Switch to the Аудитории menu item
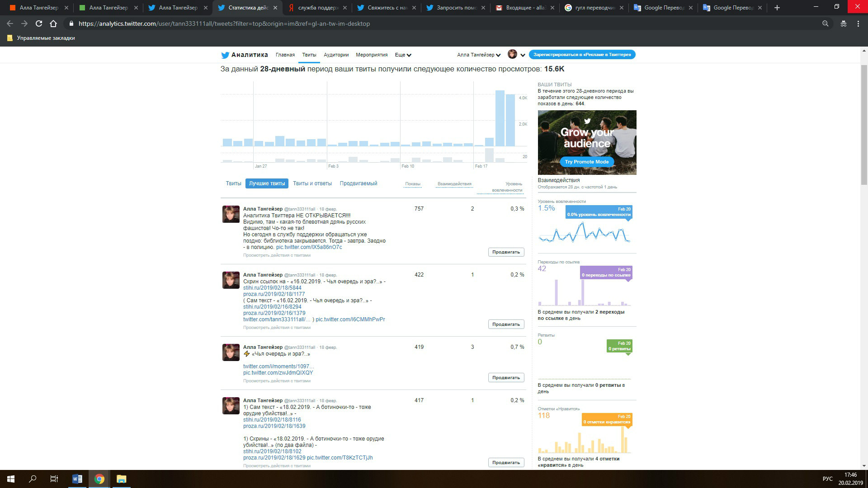868x488 pixels. 336,55
